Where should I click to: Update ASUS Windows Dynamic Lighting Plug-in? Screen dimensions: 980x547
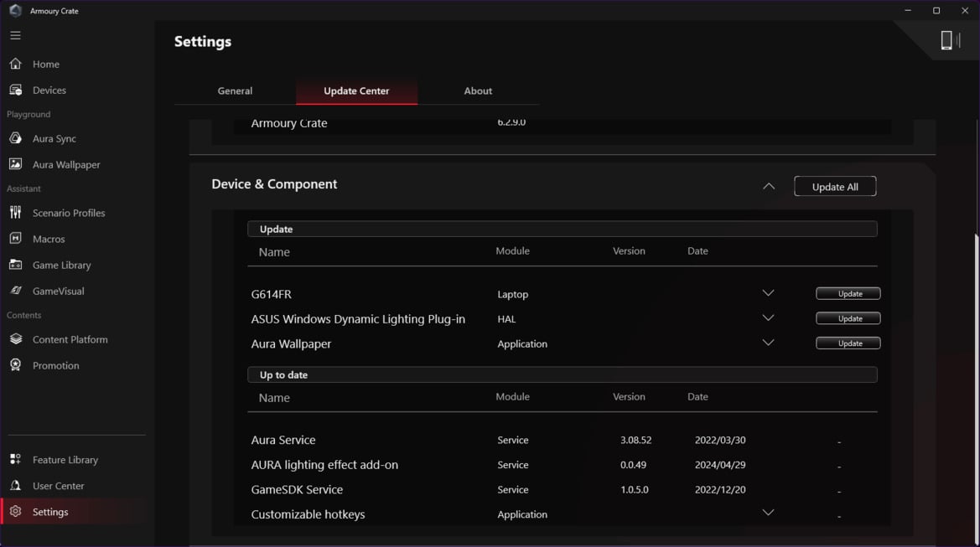point(848,318)
